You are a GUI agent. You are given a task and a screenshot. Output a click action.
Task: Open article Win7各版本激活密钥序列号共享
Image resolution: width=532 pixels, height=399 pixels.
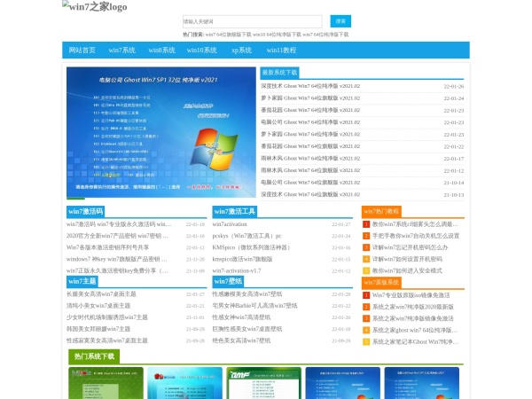[107, 247]
